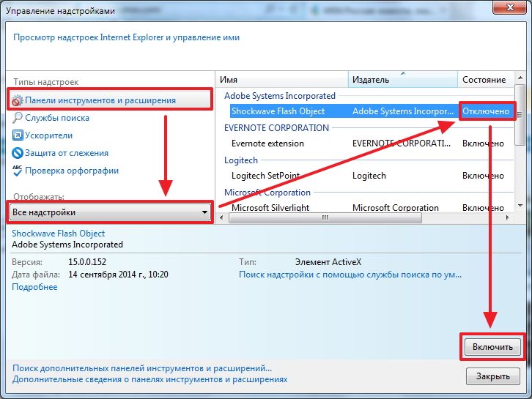Open 'Поиск дополнительных панелей инструментов' link
Screen dimensions: 532x399
tap(141, 369)
